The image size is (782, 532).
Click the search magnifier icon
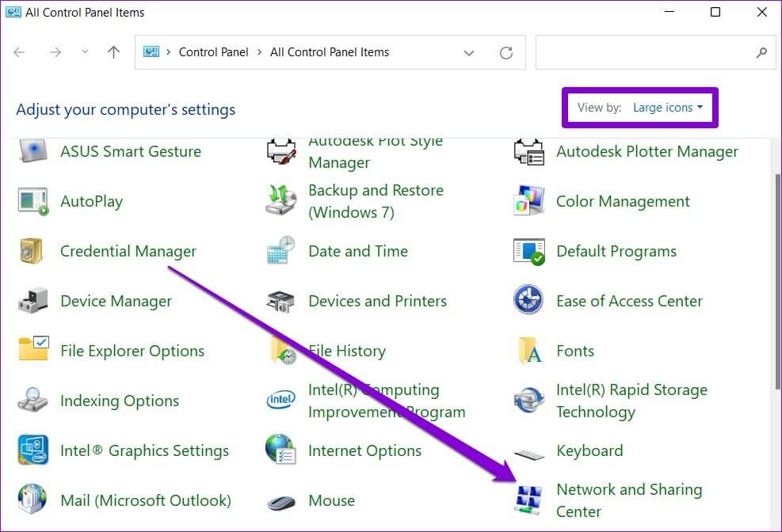[x=761, y=52]
